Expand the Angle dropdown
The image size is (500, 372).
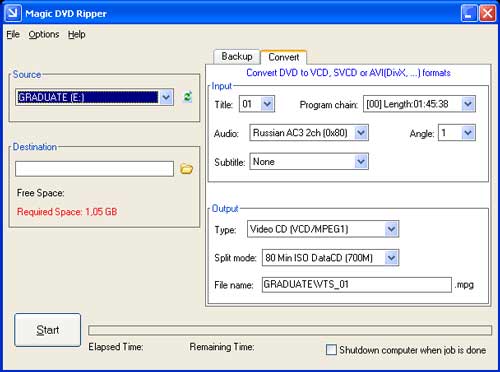468,133
